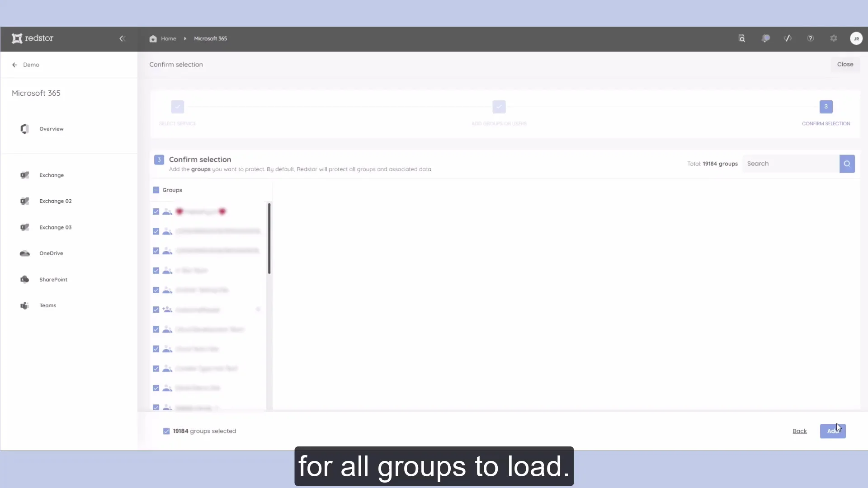
Task: Select SharePoint in sidebar
Action: point(53,280)
